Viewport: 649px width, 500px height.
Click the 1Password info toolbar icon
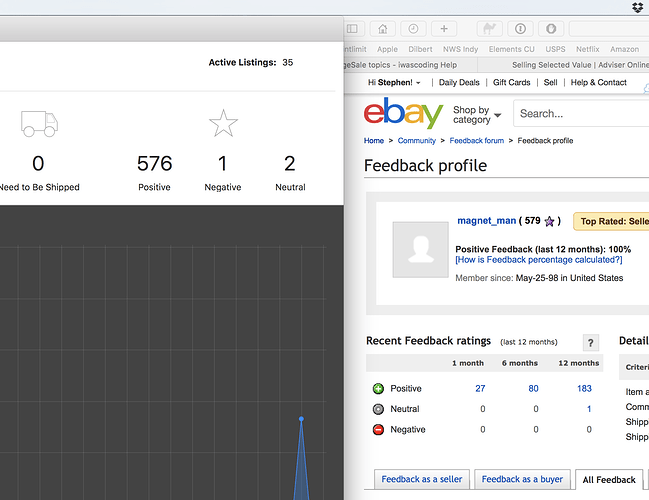tap(520, 29)
